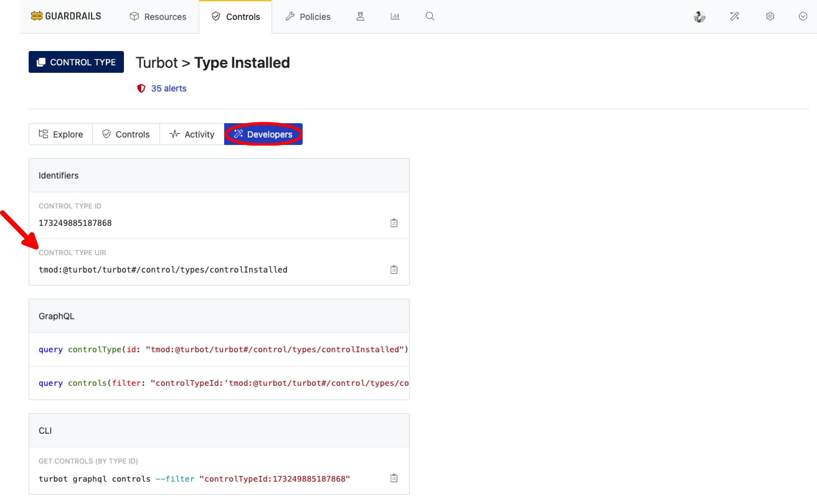Click the user profile avatar
Screen dimensions: 817x504
699,16
